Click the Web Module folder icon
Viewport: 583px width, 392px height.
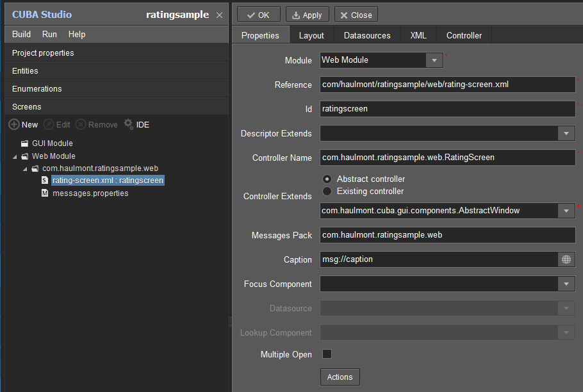(x=24, y=156)
